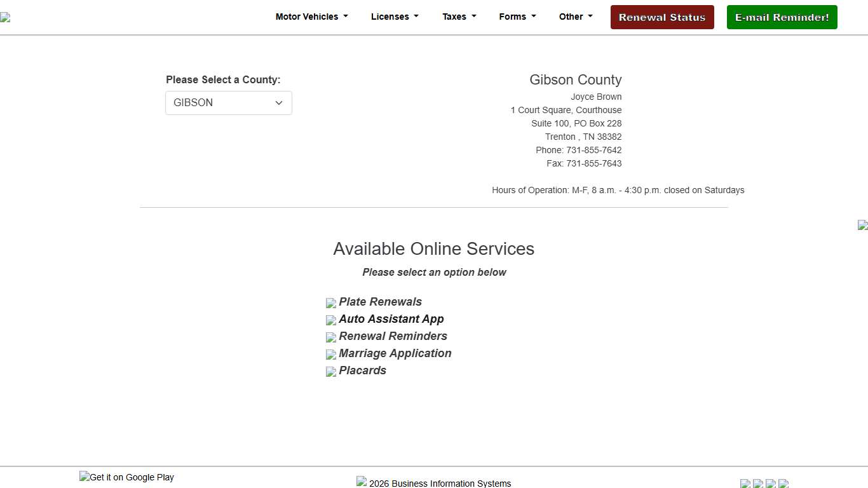Screen dimensions: 868x488
Task: Follow the Marriage Application link
Action: (395, 353)
